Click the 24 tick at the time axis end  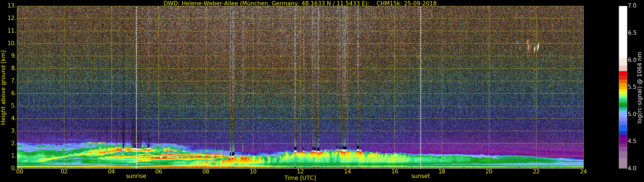[583, 172]
